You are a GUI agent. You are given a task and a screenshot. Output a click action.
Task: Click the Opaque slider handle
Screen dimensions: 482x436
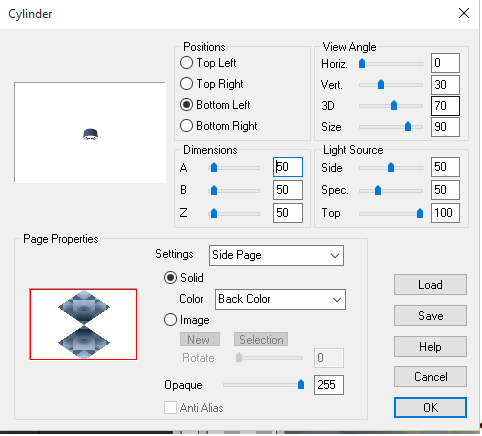(x=301, y=384)
